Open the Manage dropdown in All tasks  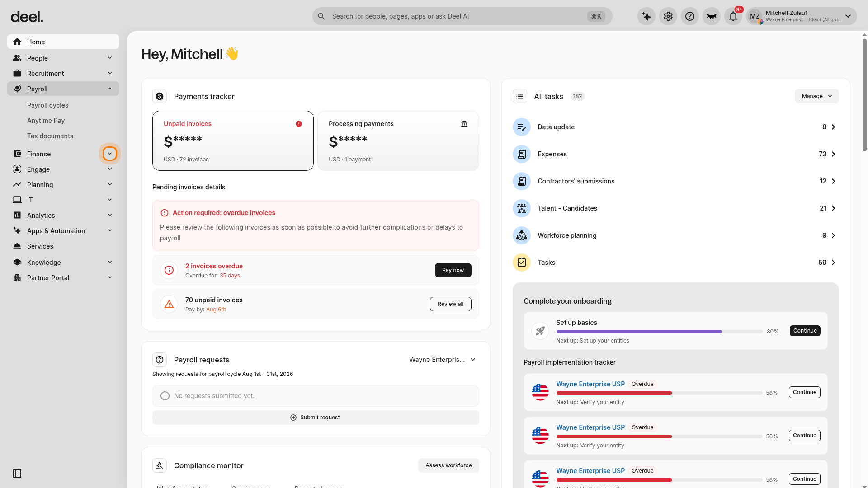(816, 96)
